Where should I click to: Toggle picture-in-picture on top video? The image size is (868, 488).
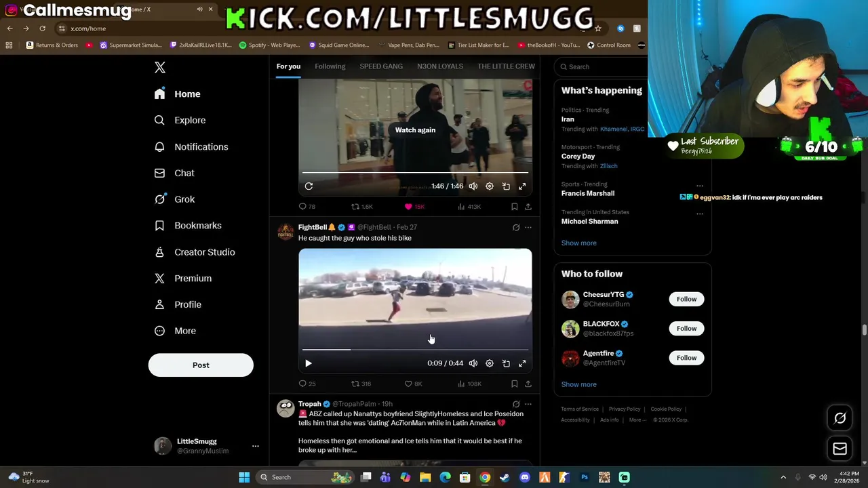coord(506,186)
